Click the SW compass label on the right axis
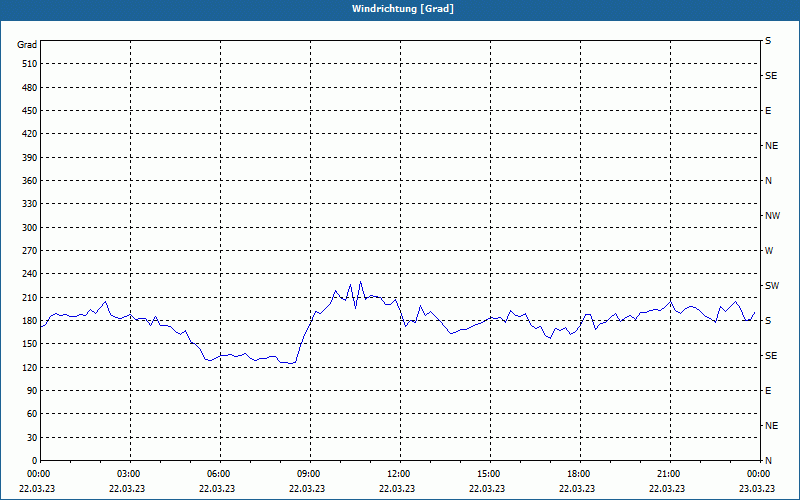 (772, 286)
